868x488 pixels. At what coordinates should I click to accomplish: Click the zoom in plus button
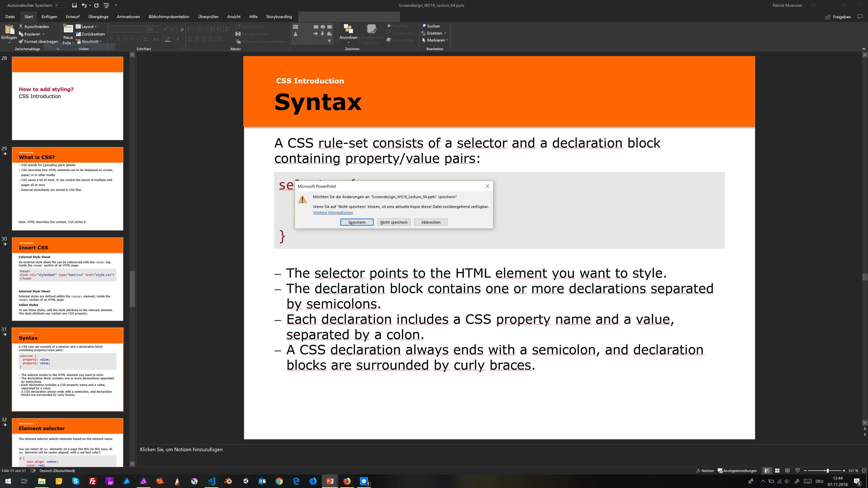(844, 470)
